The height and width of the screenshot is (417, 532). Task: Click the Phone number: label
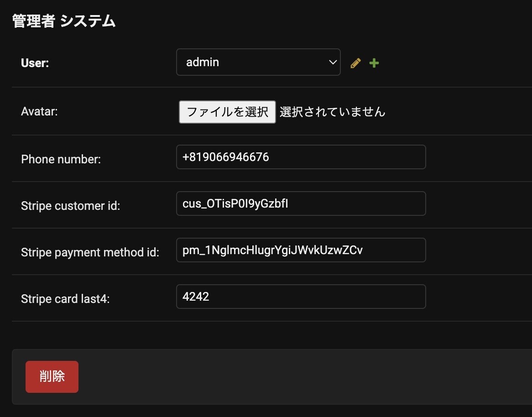[x=61, y=160]
